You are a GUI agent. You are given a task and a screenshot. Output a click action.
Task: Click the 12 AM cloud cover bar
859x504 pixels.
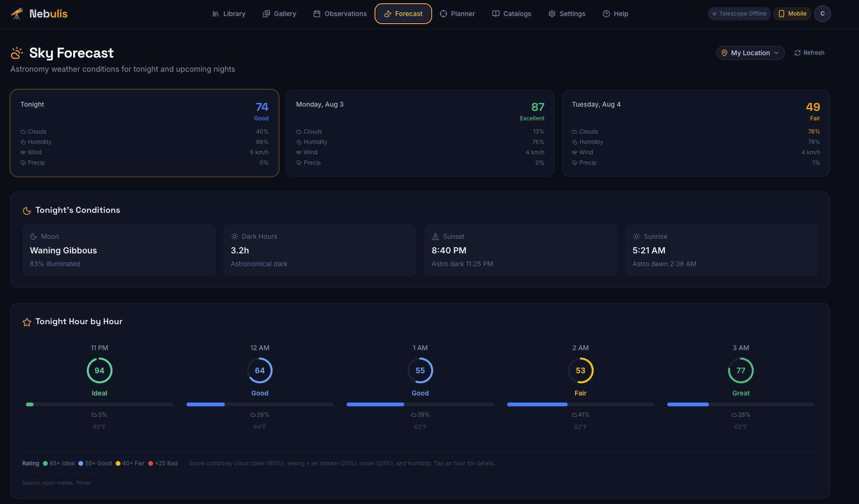[260, 404]
